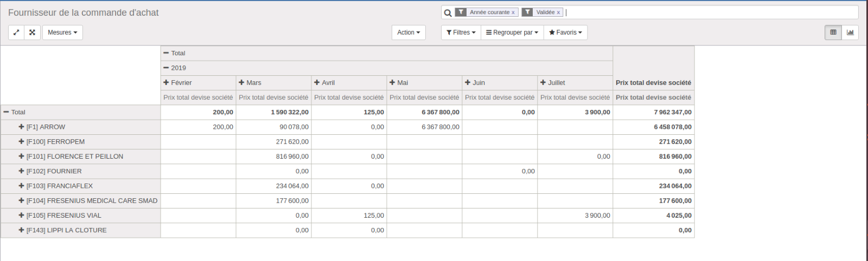Open the Filtres dropdown menu

[461, 32]
